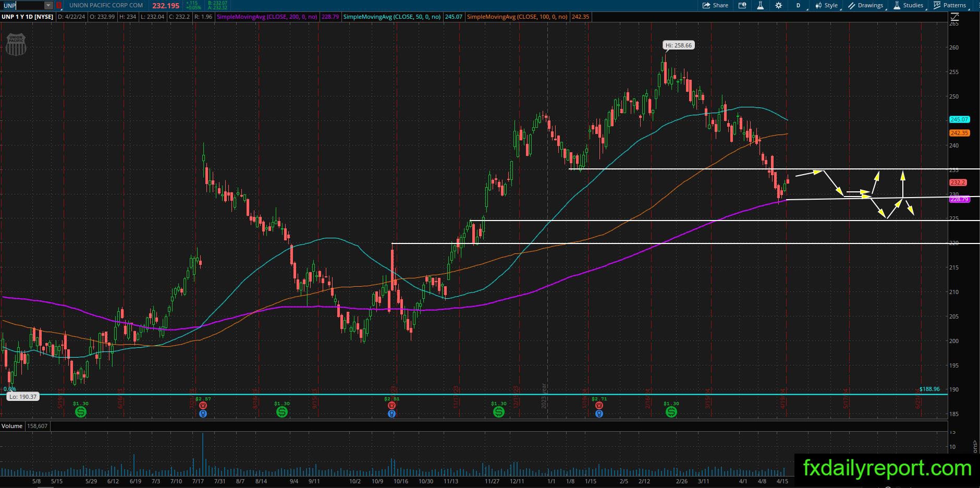Click the 'O: 232.99' open value

click(x=103, y=17)
